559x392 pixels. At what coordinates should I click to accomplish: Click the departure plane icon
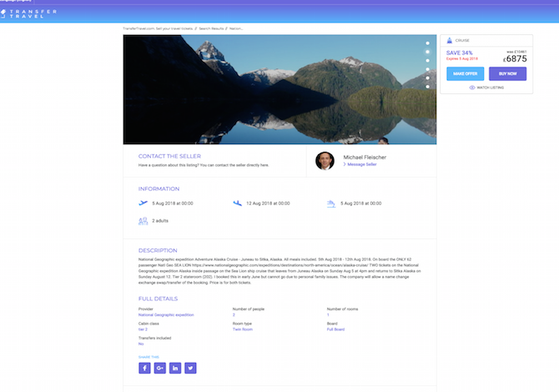144,203
